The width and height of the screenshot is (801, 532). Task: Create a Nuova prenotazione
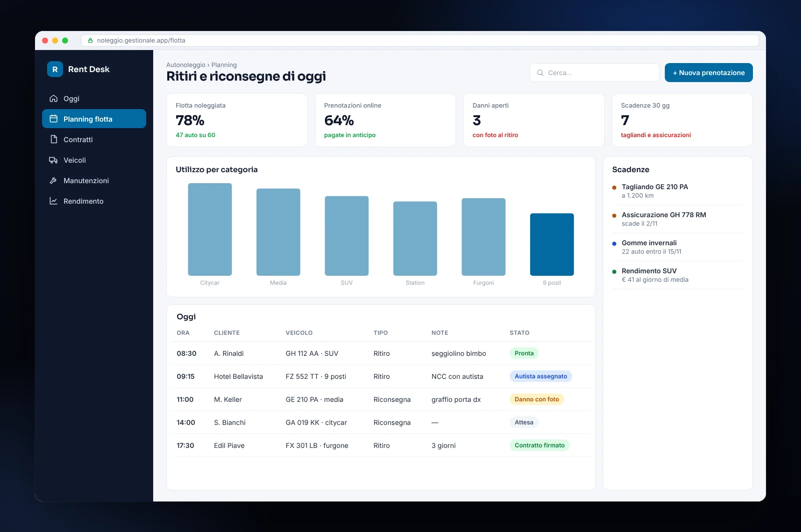tap(709, 73)
